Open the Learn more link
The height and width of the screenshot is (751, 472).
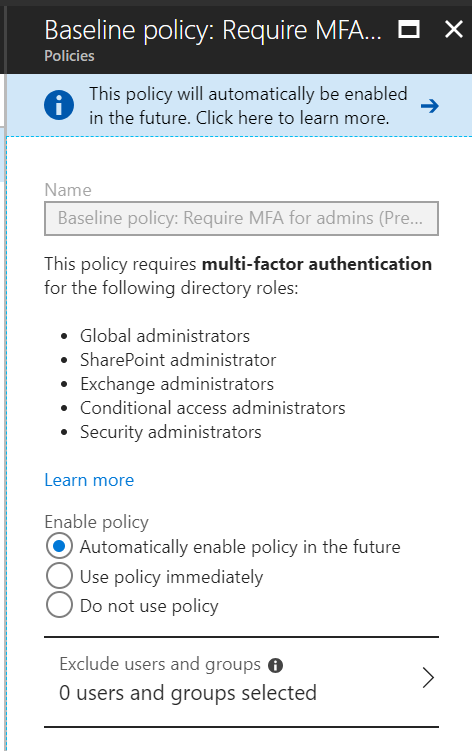[89, 480]
